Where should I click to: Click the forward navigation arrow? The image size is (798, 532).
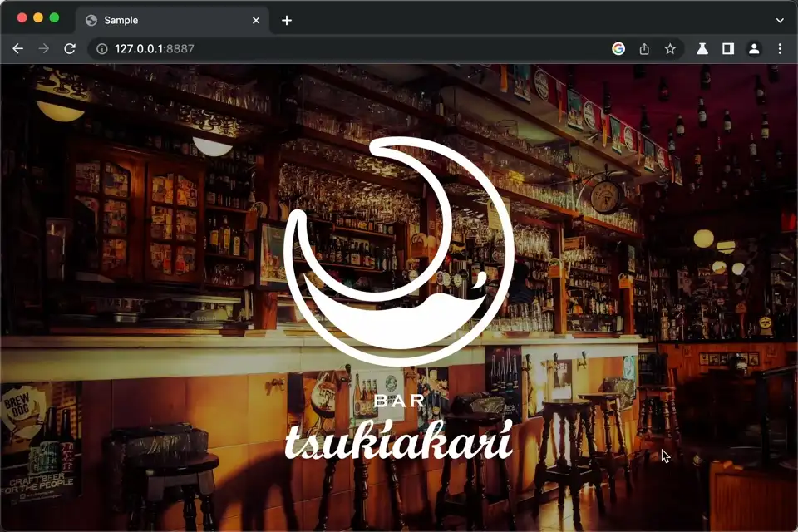[x=44, y=48]
